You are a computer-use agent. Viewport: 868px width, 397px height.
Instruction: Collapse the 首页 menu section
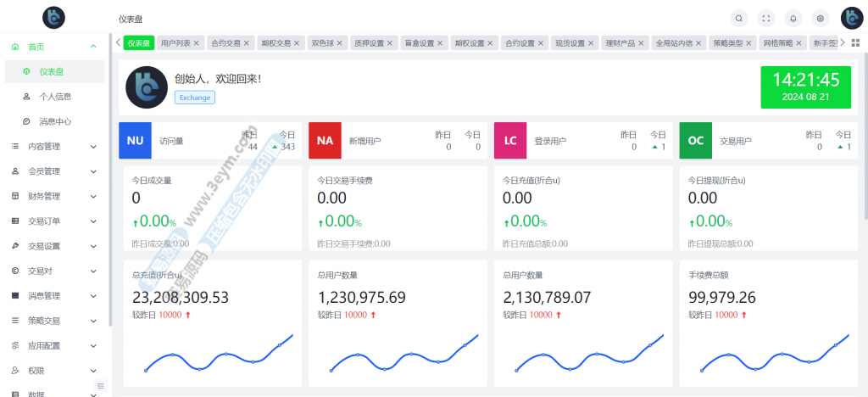click(x=55, y=47)
